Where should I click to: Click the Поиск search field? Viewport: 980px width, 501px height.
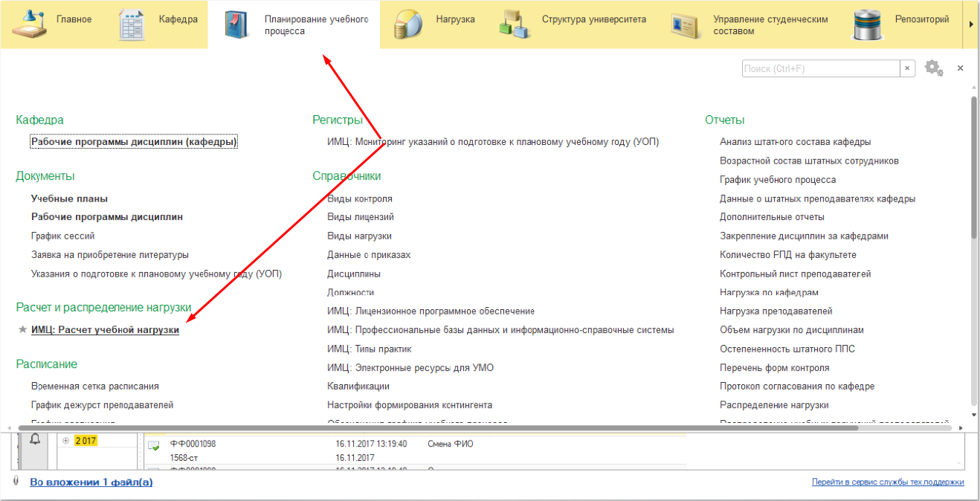coord(820,68)
